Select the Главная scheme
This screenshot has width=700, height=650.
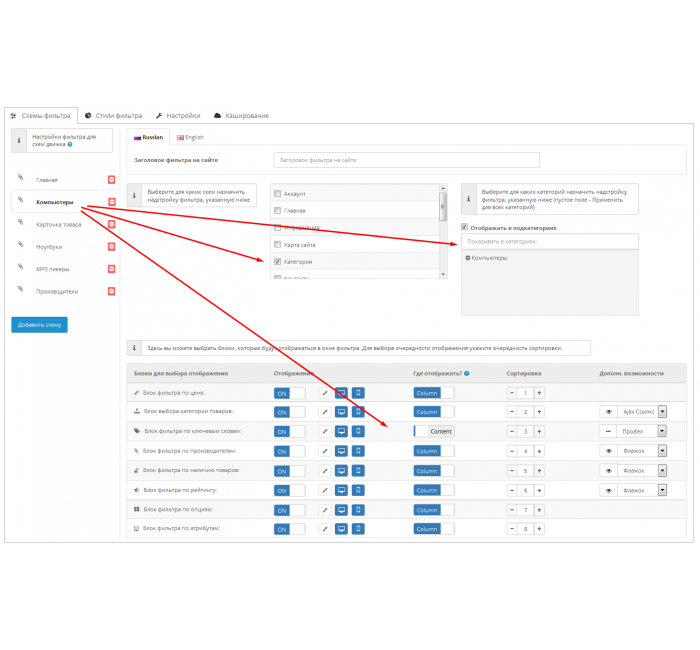click(47, 180)
